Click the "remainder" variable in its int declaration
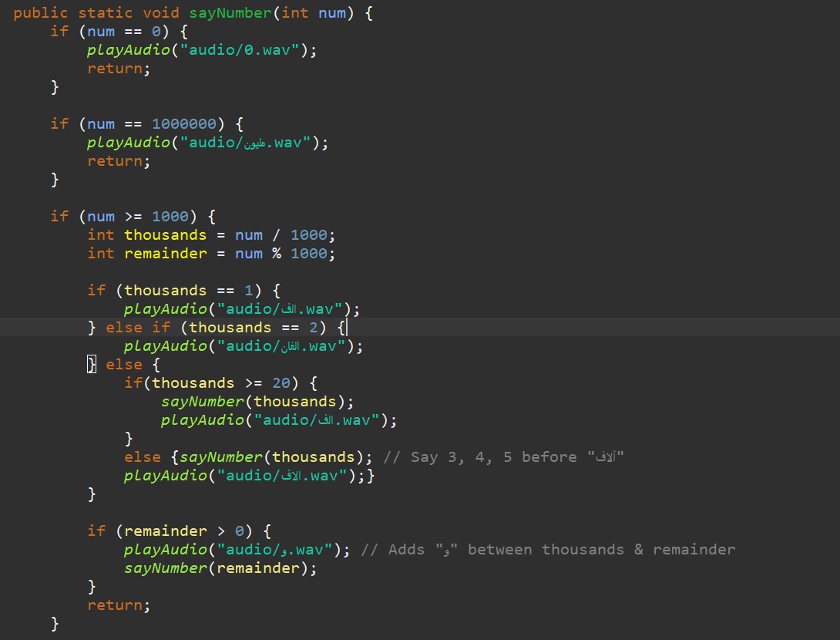Image resolution: width=840 pixels, height=640 pixels. tap(165, 254)
